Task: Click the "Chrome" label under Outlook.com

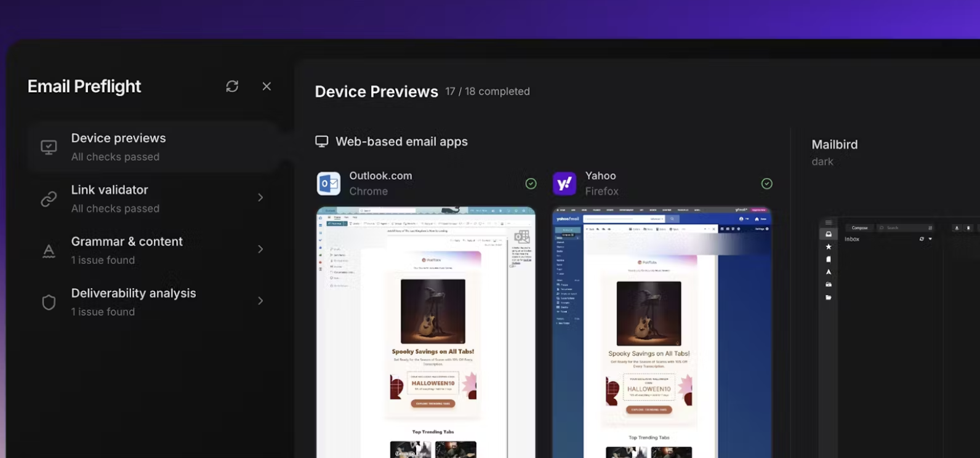Action: click(368, 191)
